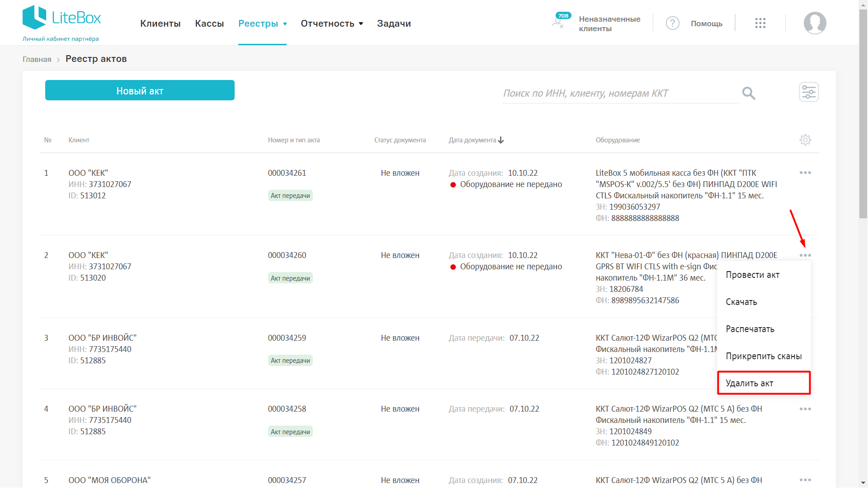Run search with the magnifier icon
The height and width of the screenshot is (488, 868).
(749, 93)
